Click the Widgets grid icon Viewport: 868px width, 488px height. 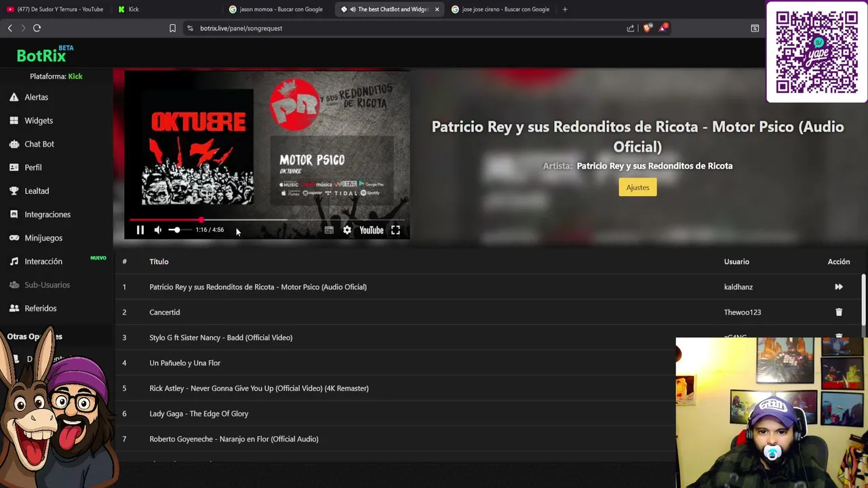[14, 121]
